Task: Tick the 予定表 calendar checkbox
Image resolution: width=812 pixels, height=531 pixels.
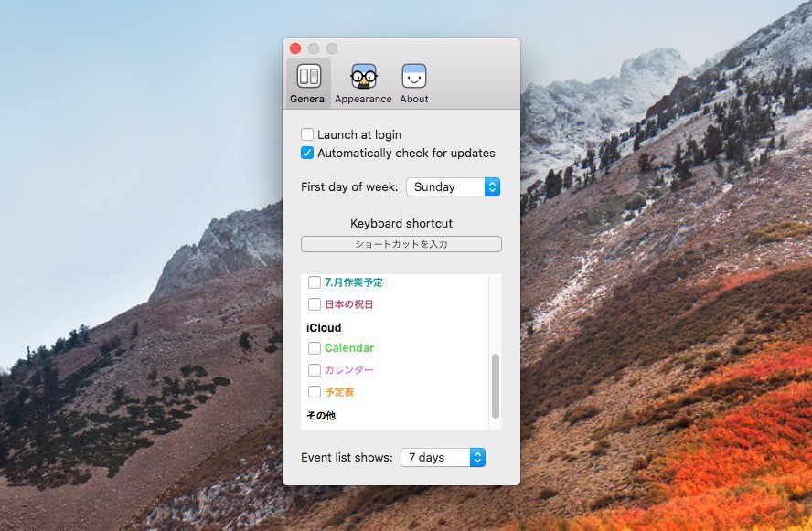Action: pyautogui.click(x=315, y=392)
